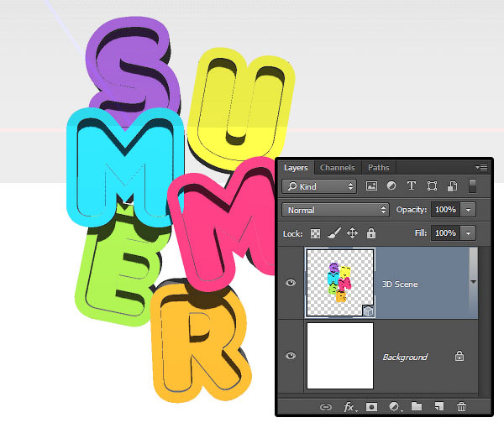504x428 pixels.
Task: Click the Opacity 100% value field
Action: 445,210
